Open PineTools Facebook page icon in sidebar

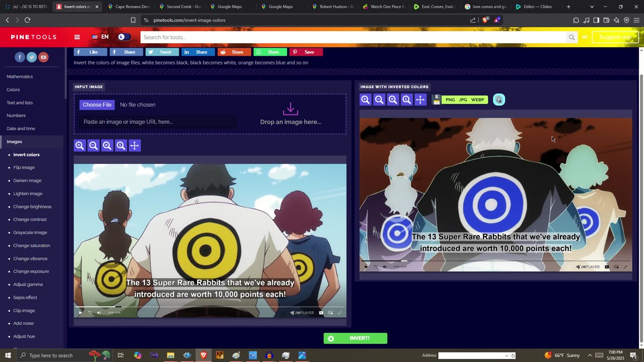20,57
